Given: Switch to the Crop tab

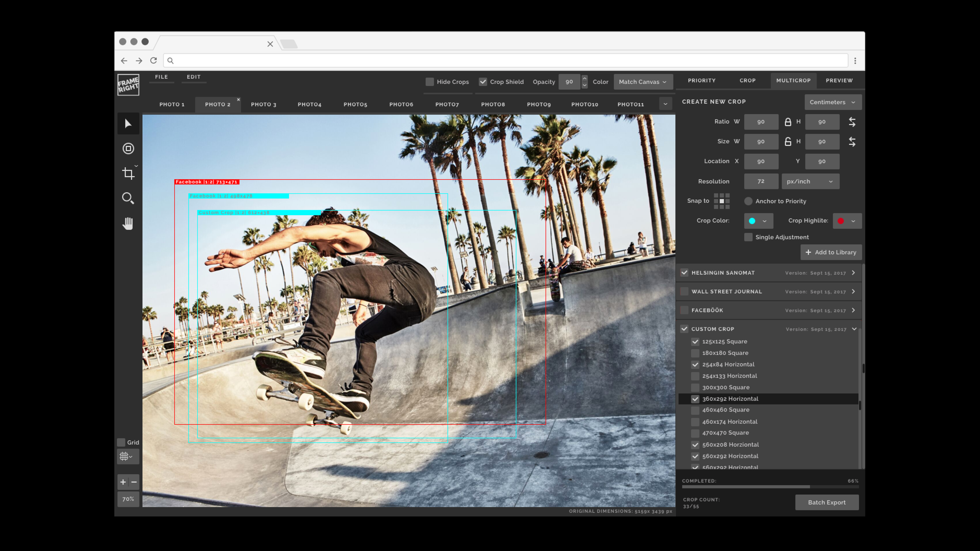Looking at the screenshot, I should tap(747, 81).
